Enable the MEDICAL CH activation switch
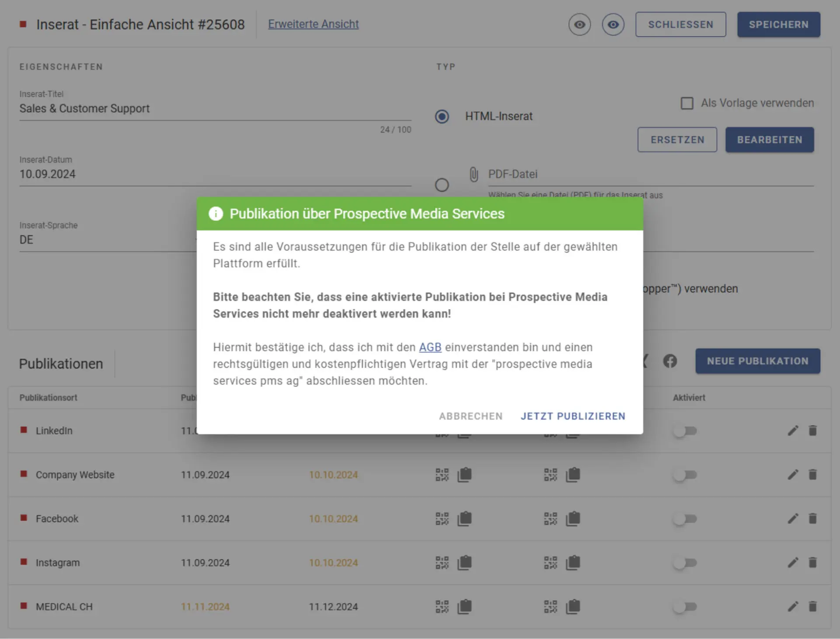 pos(685,607)
